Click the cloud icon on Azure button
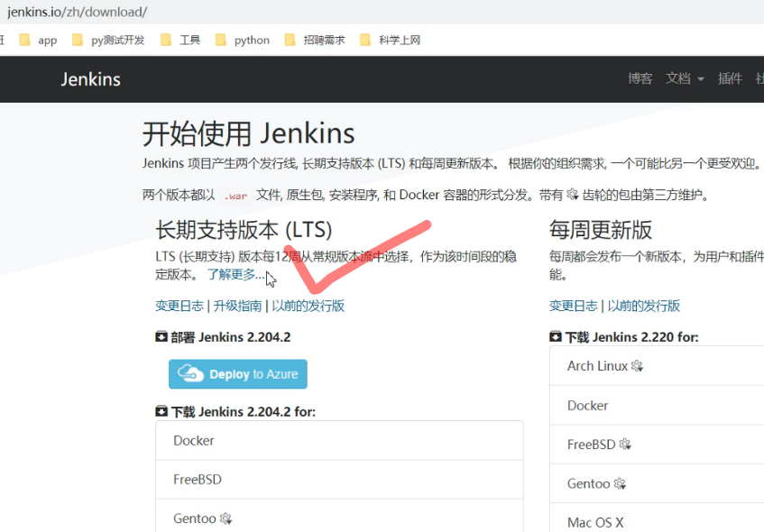 coord(190,373)
